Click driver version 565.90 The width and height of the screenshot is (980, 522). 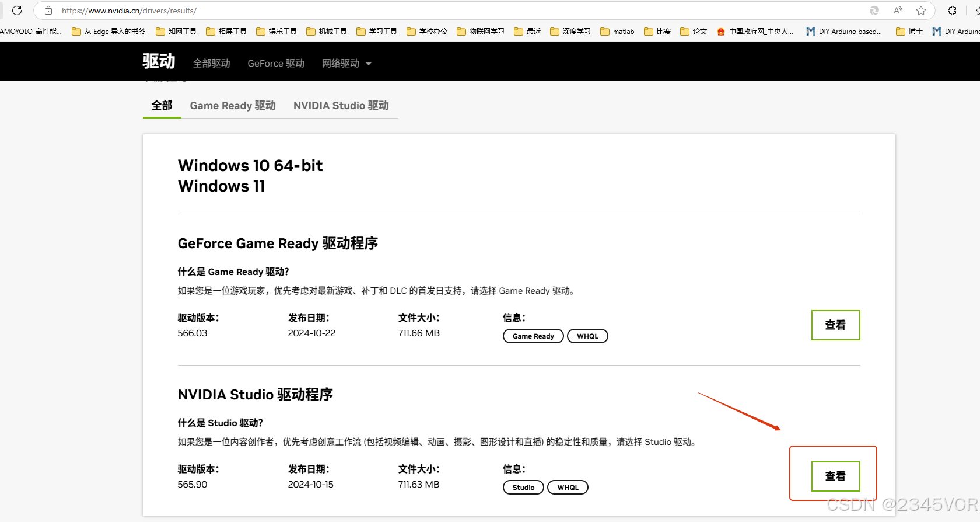(192, 485)
